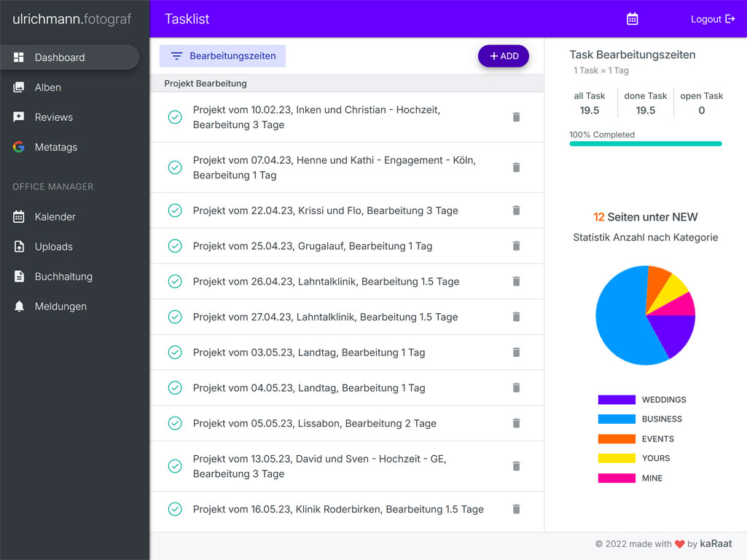Select the Metatags Google icon in the sidebar
The image size is (747, 560).
tap(18, 147)
